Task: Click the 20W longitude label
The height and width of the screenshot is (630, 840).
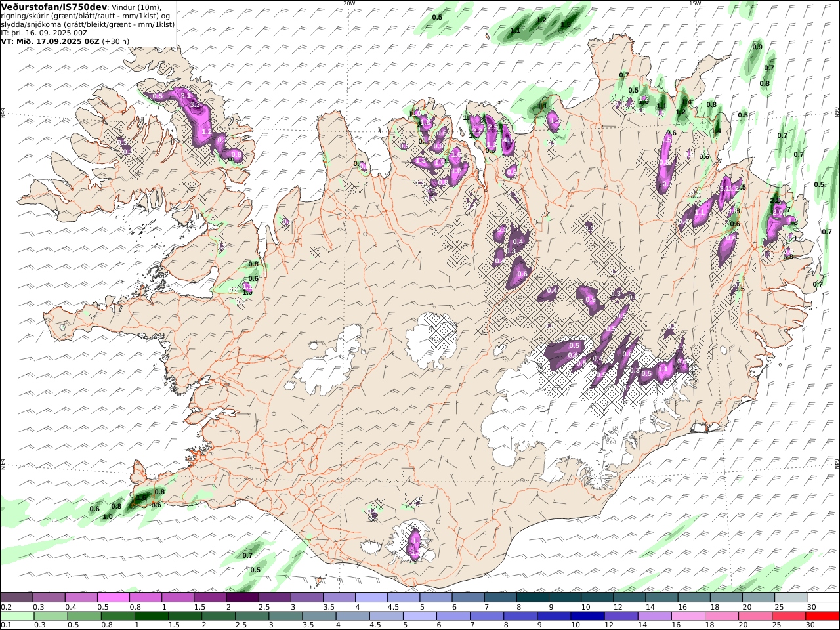Action: click(349, 3)
